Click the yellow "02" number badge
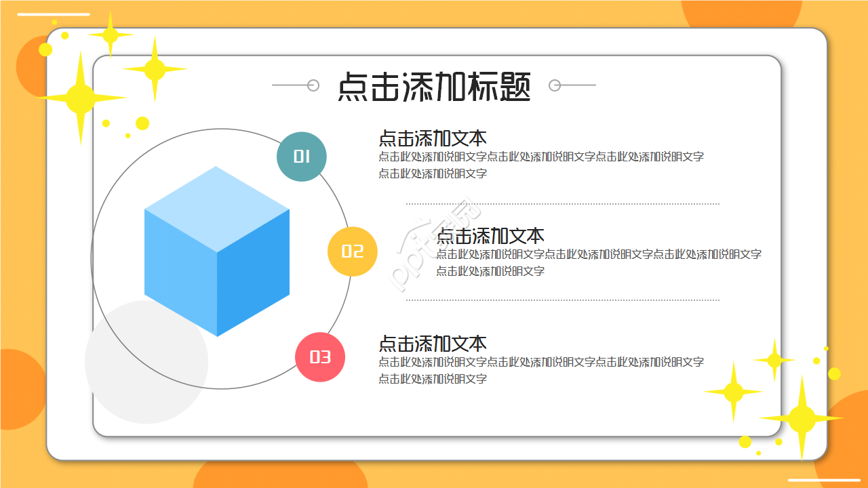 pos(353,251)
